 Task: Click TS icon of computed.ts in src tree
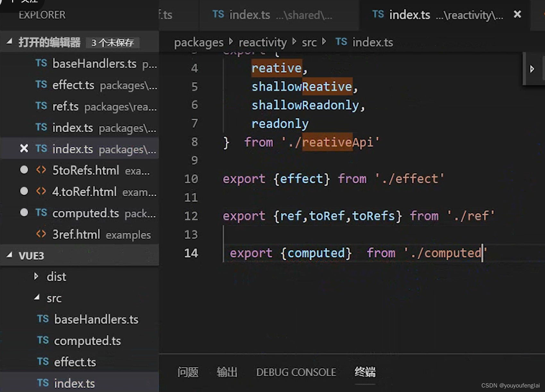click(x=43, y=340)
